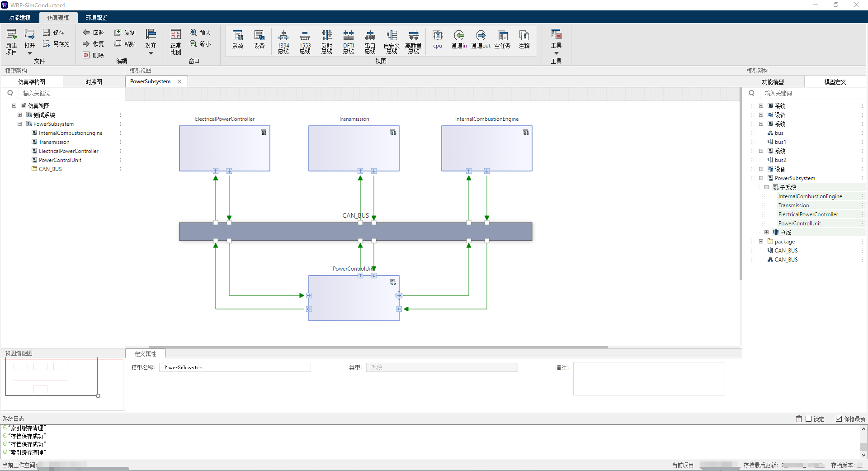Viewport: 868px width, 471px height.
Task: Select bus2 in the right tree
Action: click(780, 160)
